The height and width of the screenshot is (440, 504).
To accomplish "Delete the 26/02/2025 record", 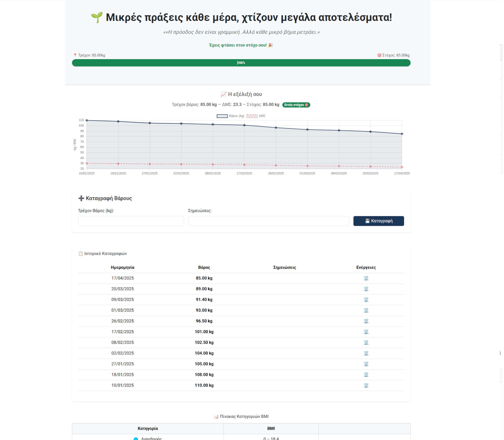I will click(366, 321).
